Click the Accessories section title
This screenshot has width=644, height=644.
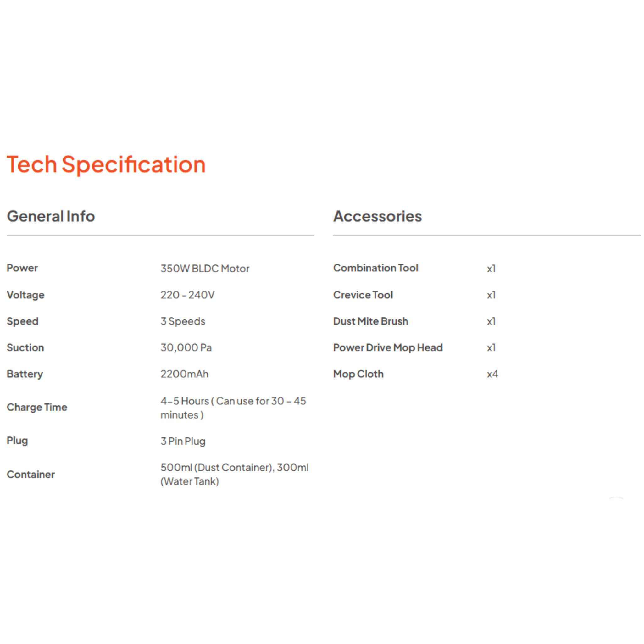(377, 216)
